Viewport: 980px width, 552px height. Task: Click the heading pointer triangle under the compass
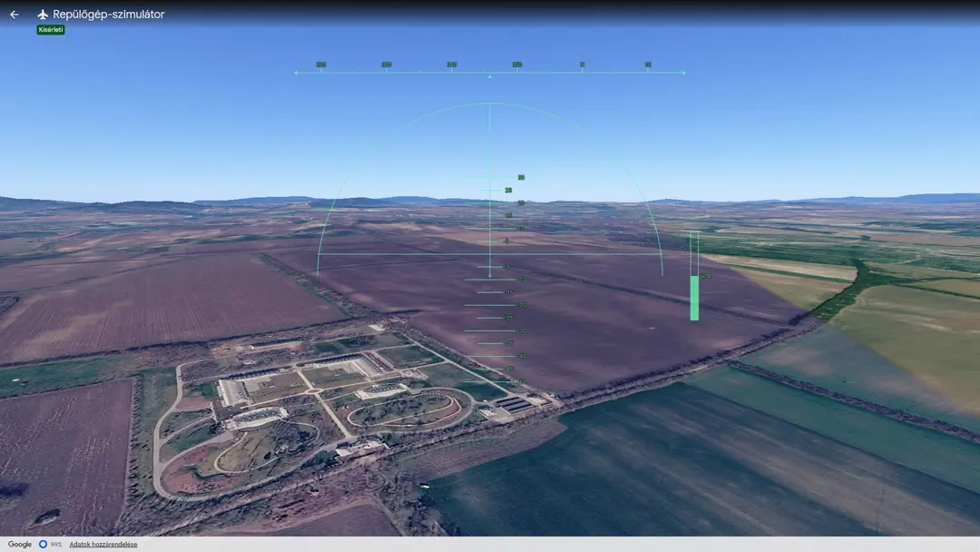click(490, 76)
